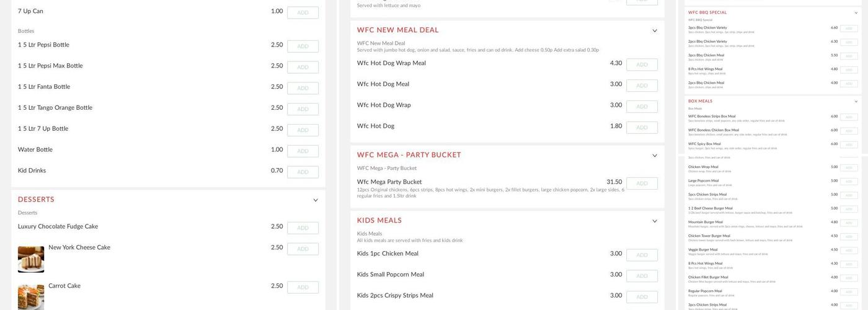The image size is (868, 310).
Task: Add Wfc Hot Dog Wrap Meal
Action: pos(642,65)
